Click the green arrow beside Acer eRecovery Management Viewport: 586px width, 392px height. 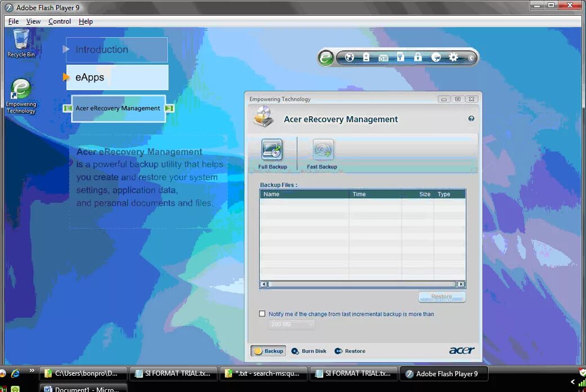click(x=170, y=108)
